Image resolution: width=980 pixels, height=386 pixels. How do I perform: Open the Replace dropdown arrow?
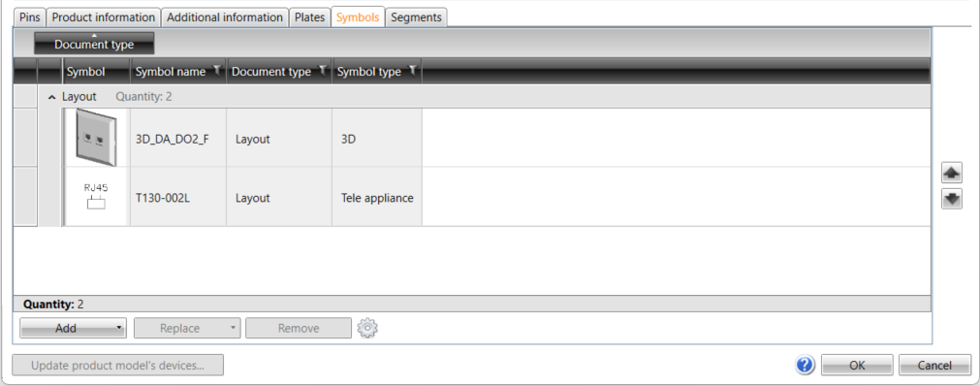[x=233, y=328]
